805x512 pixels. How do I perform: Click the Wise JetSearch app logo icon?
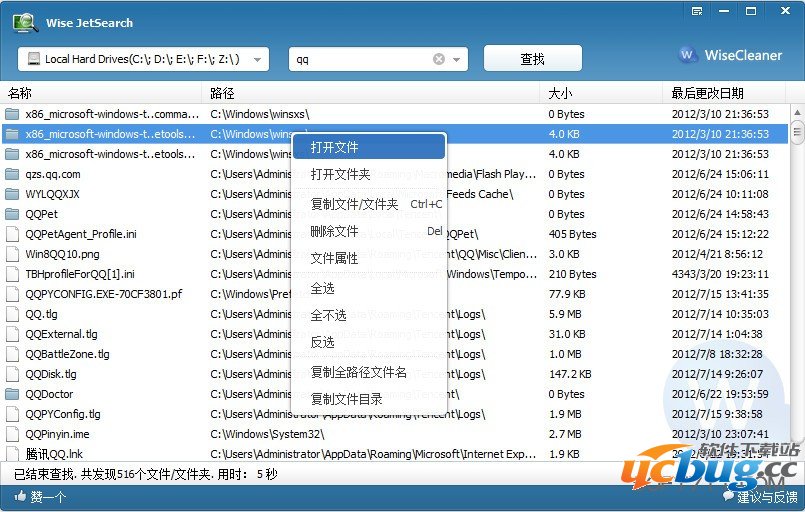25,23
